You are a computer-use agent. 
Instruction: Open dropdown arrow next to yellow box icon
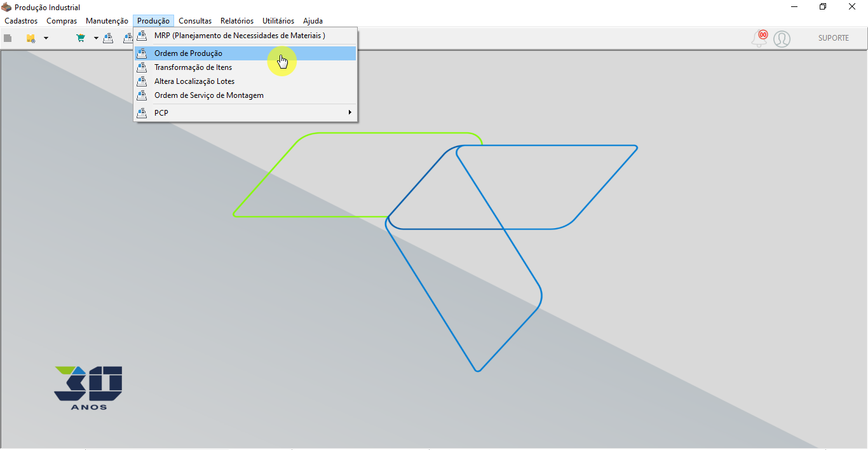[46, 38]
